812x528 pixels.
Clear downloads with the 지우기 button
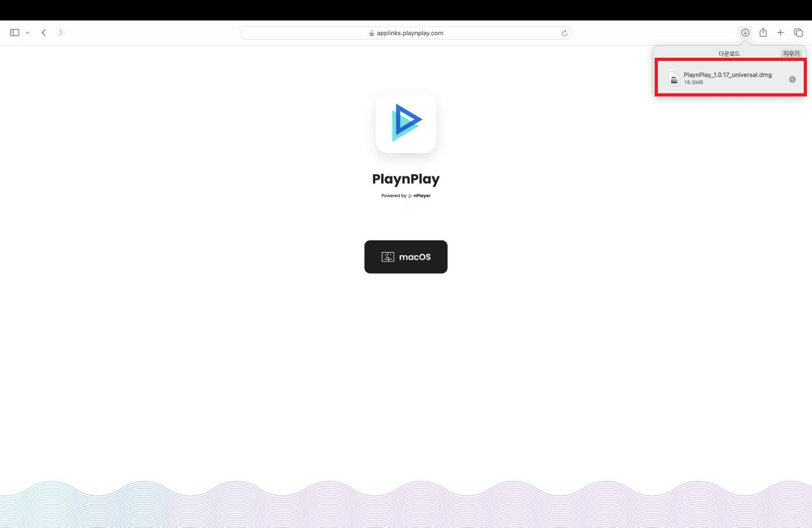[x=791, y=54]
